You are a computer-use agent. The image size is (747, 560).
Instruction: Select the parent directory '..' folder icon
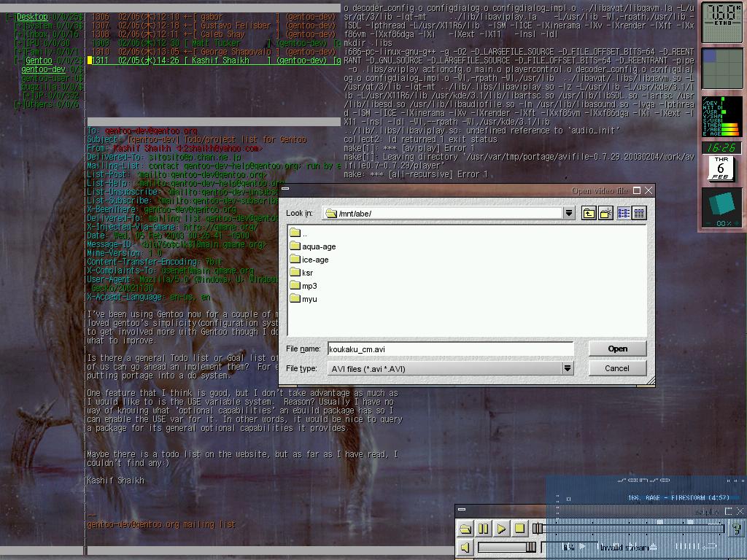(295, 233)
